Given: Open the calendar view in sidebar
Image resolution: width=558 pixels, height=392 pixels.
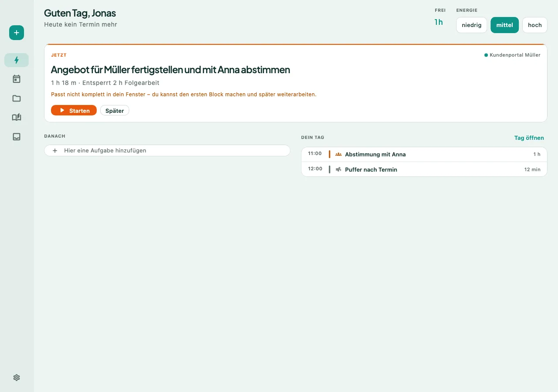Looking at the screenshot, I should pyautogui.click(x=17, y=79).
